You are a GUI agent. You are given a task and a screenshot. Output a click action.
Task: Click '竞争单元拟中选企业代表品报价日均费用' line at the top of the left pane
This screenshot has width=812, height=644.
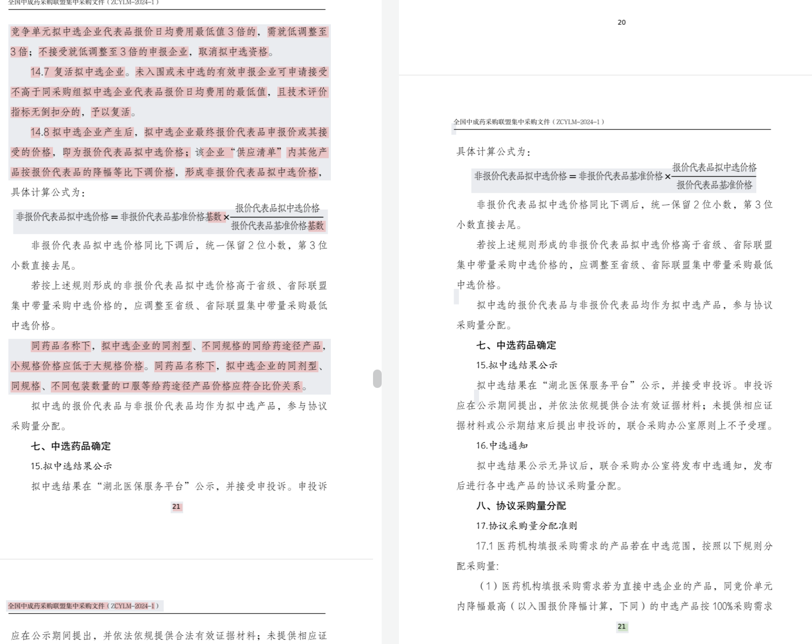pos(169,32)
